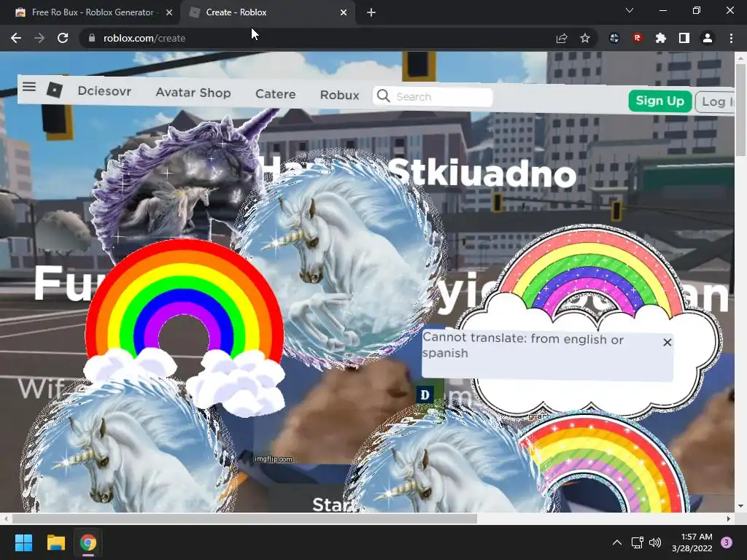This screenshot has height=560, width=747.
Task: Open the Catere nav item
Action: pyautogui.click(x=275, y=94)
